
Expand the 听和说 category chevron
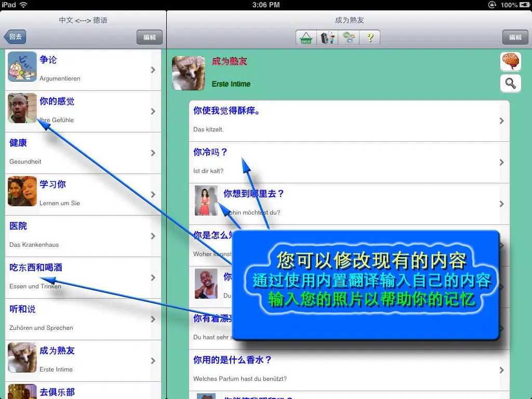tap(153, 320)
